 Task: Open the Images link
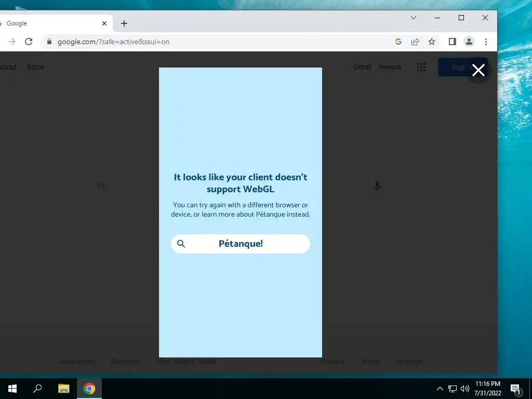click(390, 67)
